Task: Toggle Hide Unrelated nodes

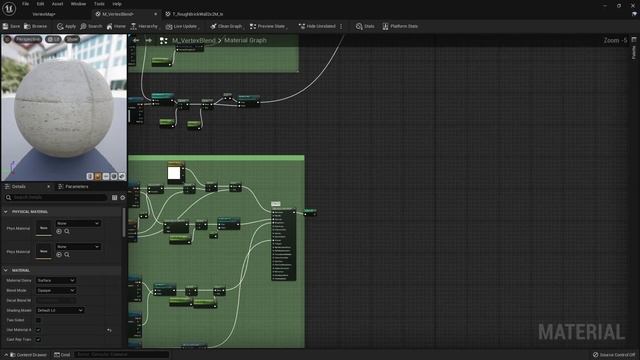Action: 317,26
